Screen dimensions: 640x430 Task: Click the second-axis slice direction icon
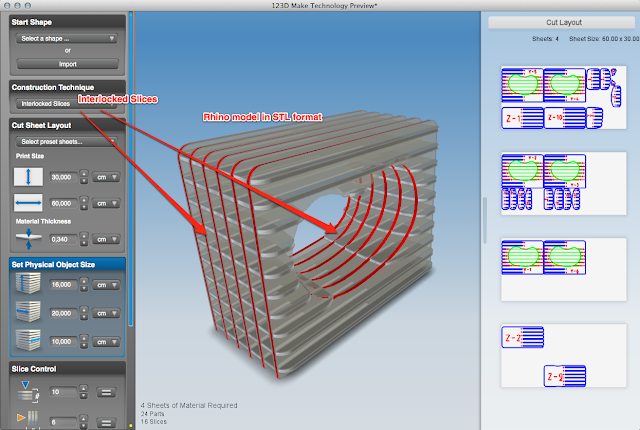(x=28, y=420)
